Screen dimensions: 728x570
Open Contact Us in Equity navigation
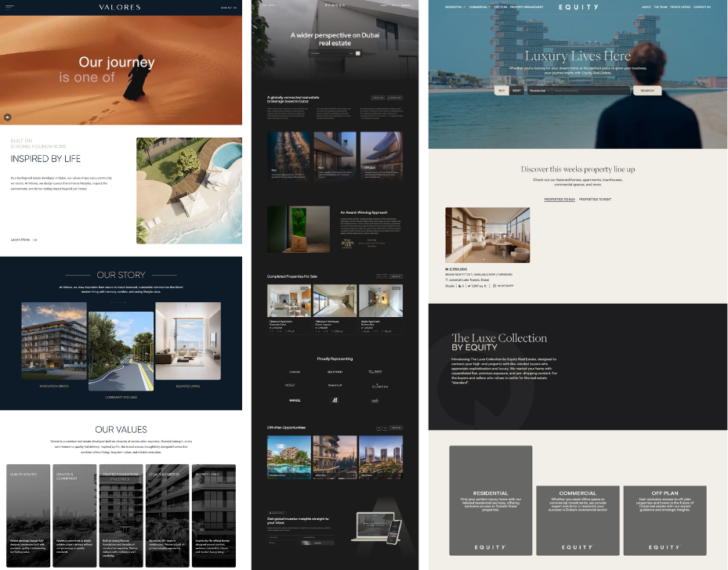click(x=702, y=7)
